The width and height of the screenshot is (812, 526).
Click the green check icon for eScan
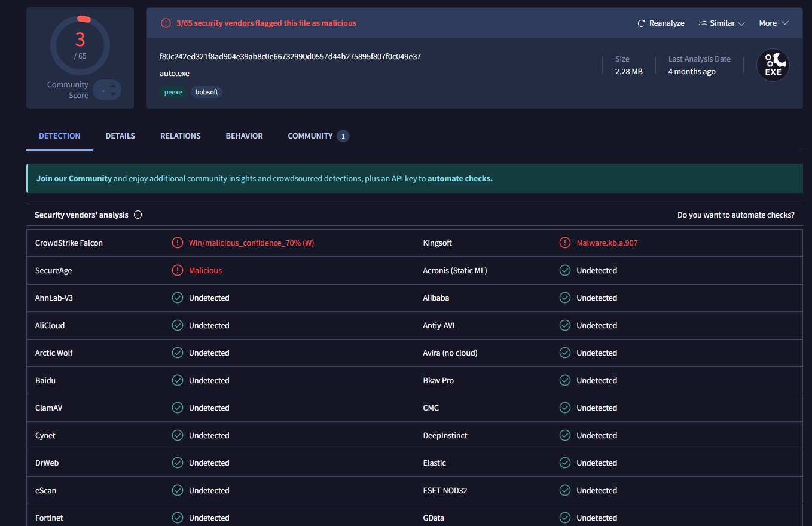pyautogui.click(x=178, y=490)
